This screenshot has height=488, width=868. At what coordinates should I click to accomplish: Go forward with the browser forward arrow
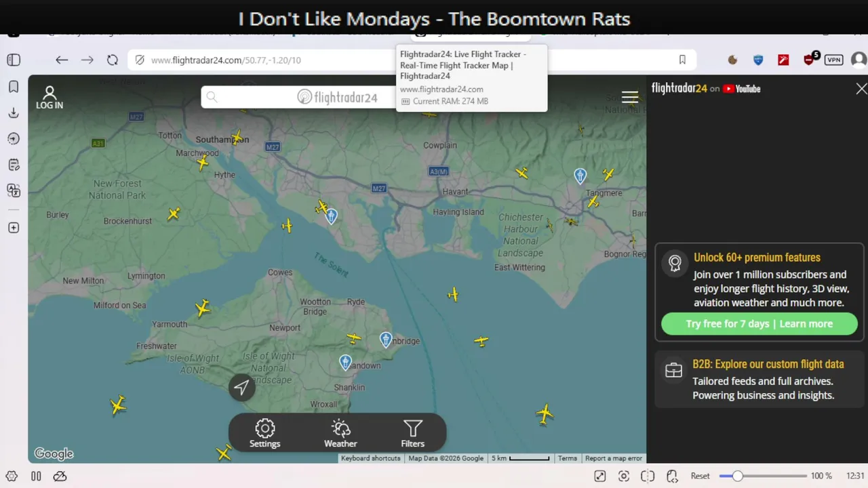point(87,60)
